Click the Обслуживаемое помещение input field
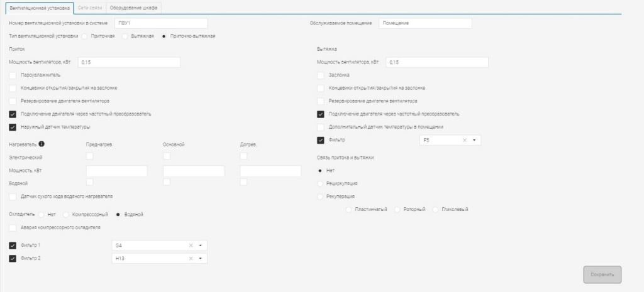The width and height of the screenshot is (644, 292). point(425,23)
